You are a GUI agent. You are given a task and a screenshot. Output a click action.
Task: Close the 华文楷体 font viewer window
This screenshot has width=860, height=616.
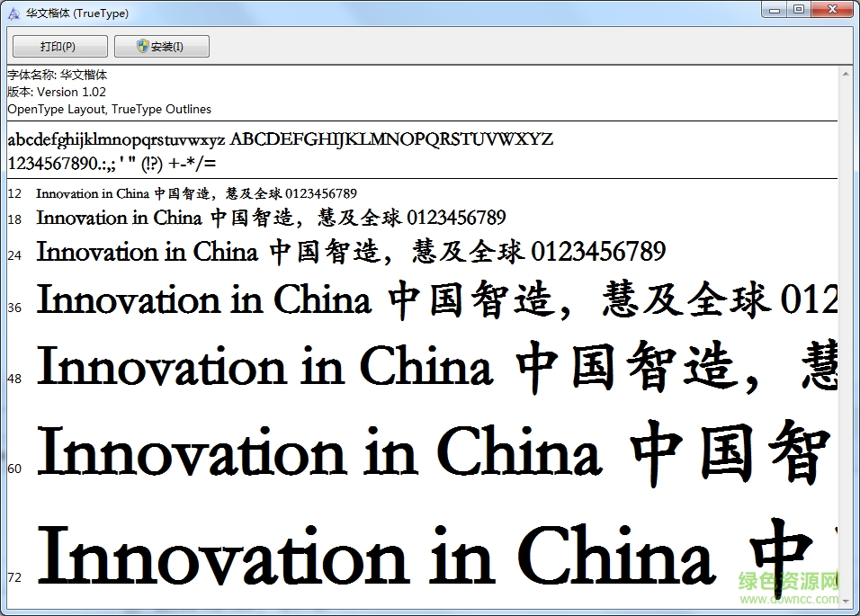(x=832, y=10)
